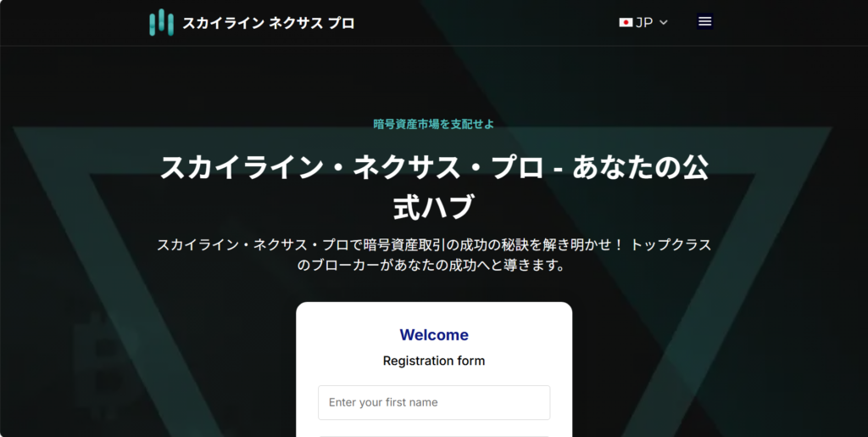The height and width of the screenshot is (437, 868).
Task: Click the Welcome heading in form
Action: click(434, 335)
